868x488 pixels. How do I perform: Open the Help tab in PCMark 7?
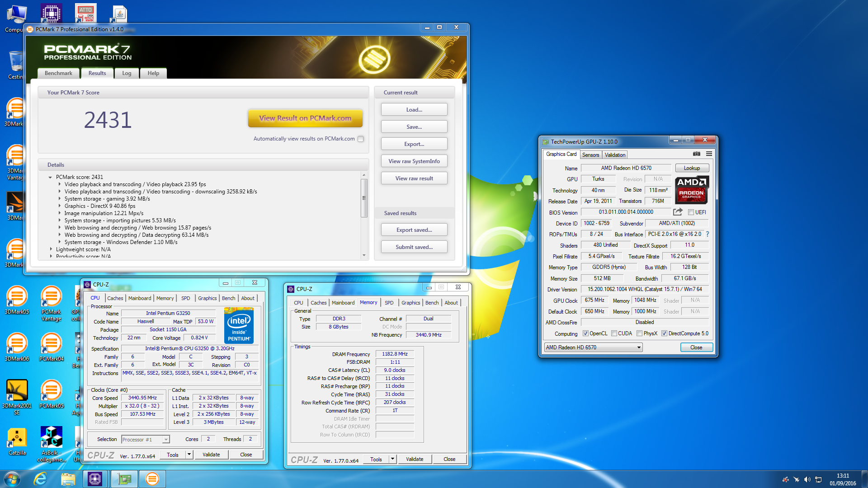click(153, 73)
